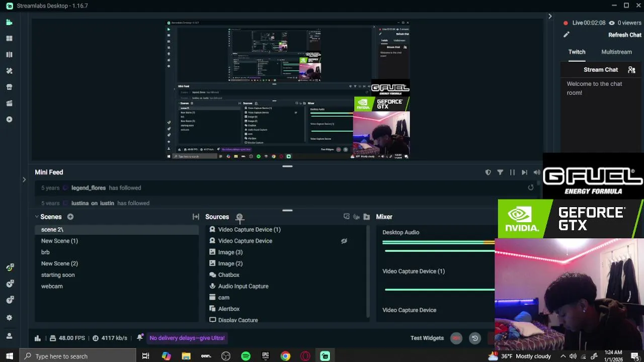Viewport: 644px width, 362px height.
Task: Open File Explorer from the taskbar
Action: [186, 356]
